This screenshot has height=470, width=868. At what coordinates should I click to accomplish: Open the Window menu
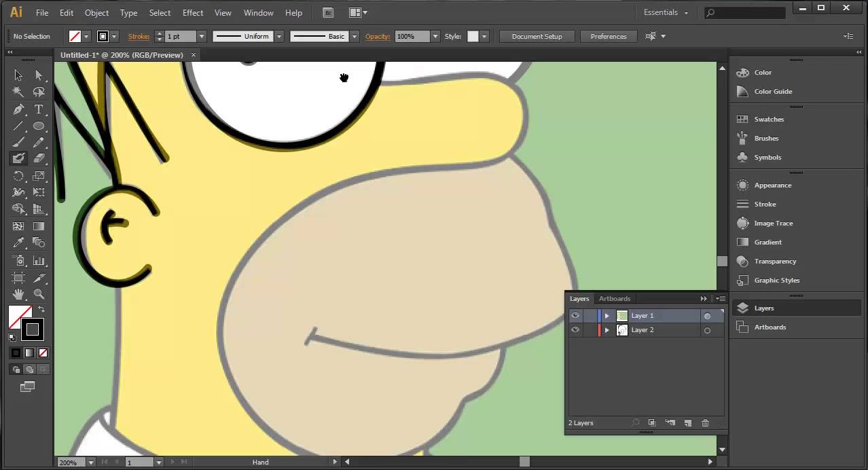(x=258, y=12)
